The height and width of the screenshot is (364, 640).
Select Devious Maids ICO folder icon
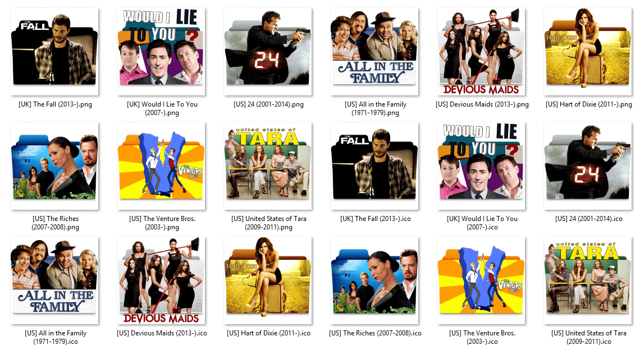(x=162, y=280)
